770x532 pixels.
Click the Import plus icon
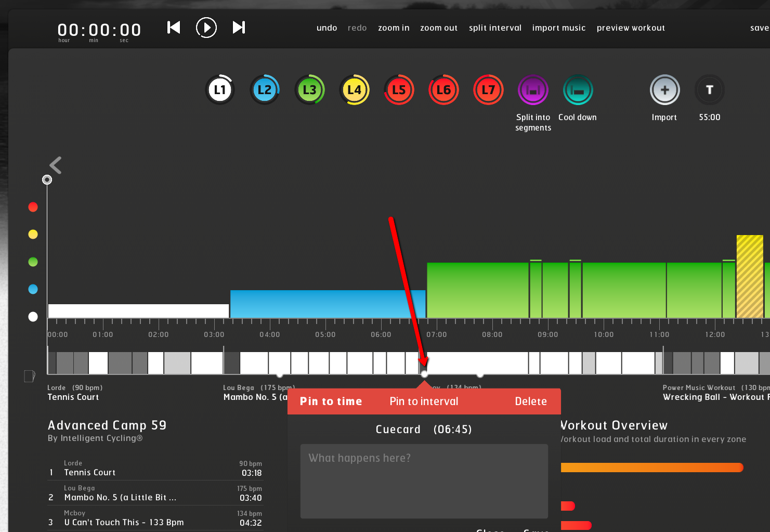coord(664,90)
